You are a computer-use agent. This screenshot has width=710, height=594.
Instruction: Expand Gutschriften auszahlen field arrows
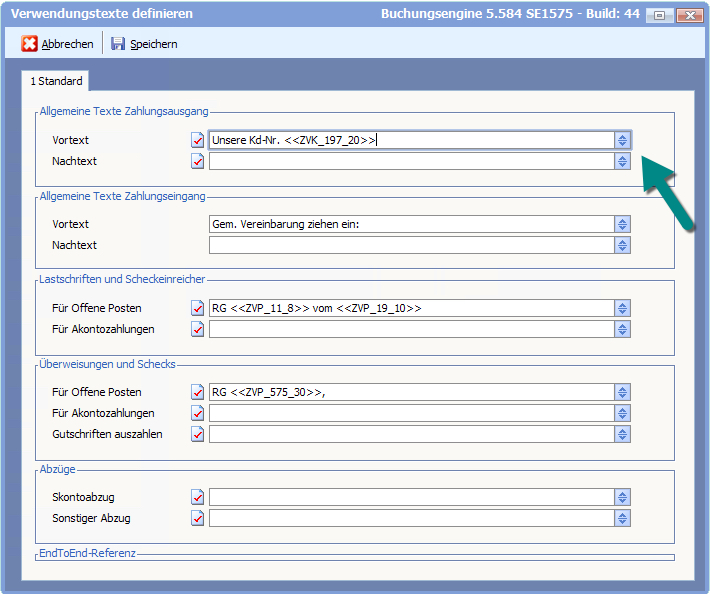point(622,434)
